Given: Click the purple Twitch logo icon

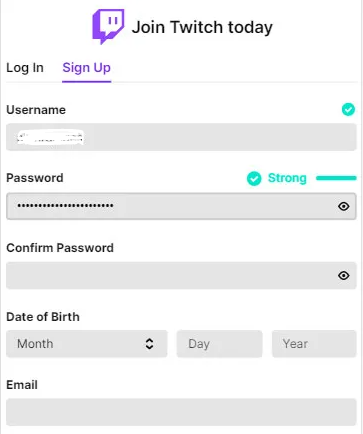Looking at the screenshot, I should point(108,27).
